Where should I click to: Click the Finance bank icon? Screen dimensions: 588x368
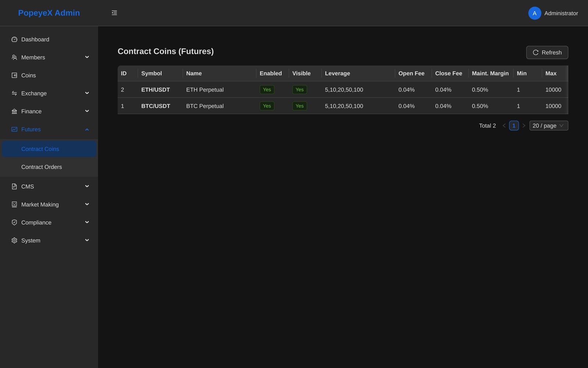[14, 112]
